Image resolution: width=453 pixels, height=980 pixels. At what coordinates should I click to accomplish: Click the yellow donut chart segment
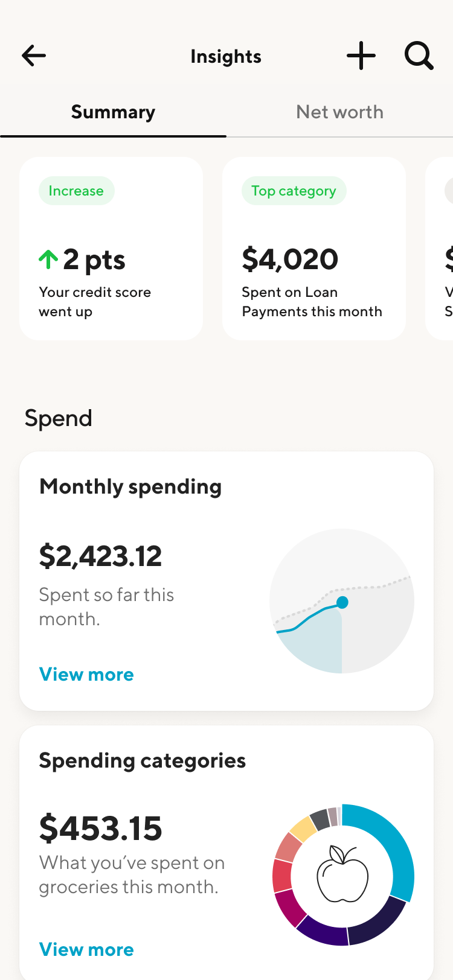coord(303,829)
